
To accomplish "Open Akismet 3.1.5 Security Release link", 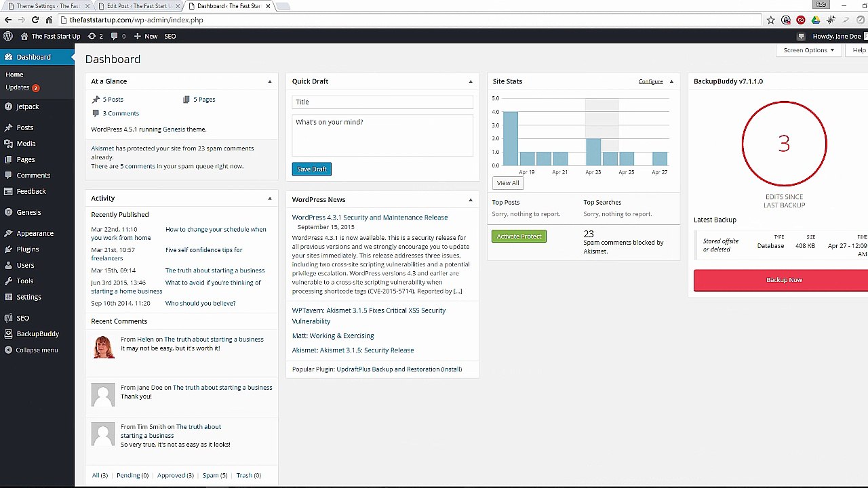I will [x=353, y=350].
